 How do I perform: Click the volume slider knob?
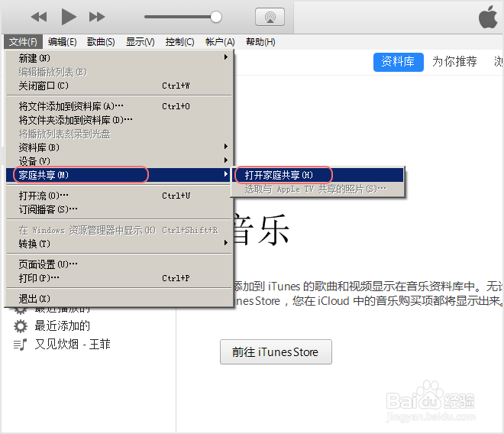[216, 17]
